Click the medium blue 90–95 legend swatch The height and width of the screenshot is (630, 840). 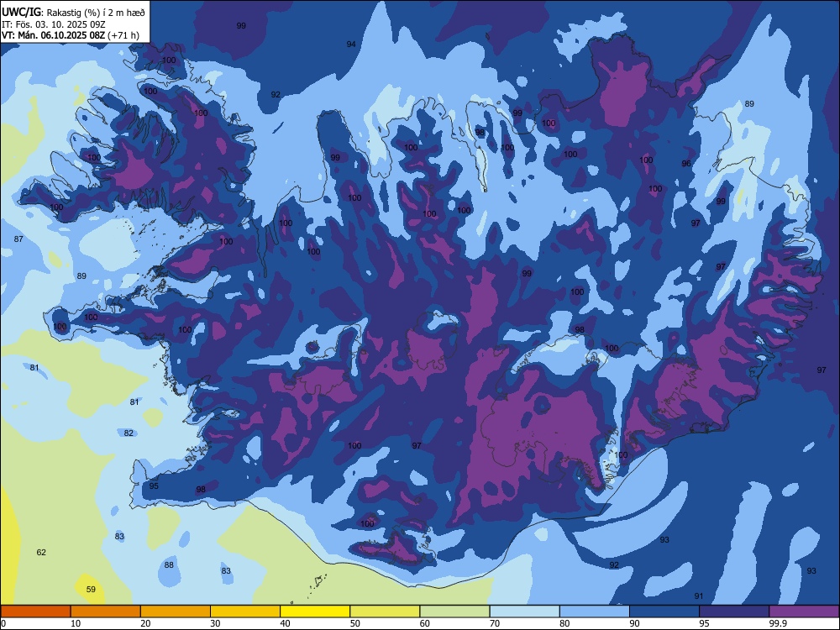664,612
